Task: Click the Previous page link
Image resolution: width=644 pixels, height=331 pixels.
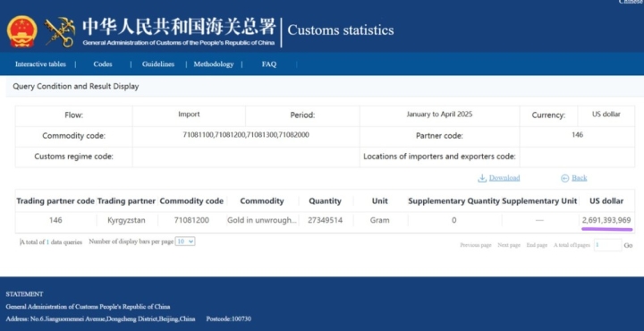Action: 476,245
